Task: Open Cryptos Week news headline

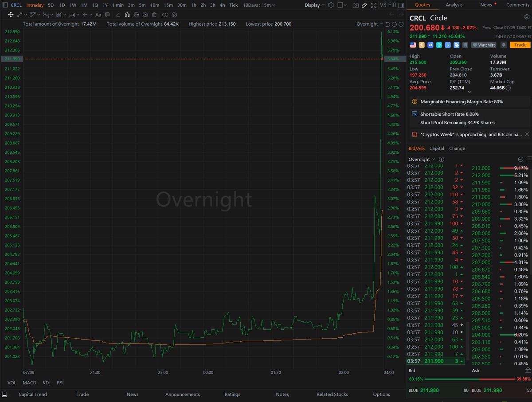Action: [471, 134]
